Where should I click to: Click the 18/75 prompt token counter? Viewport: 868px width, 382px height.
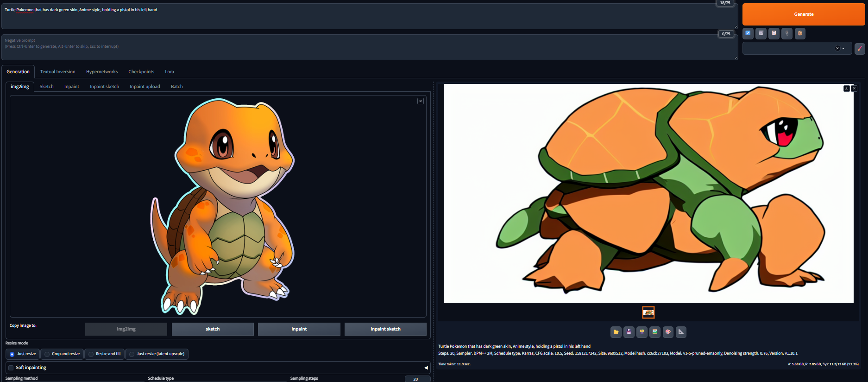[x=725, y=3]
